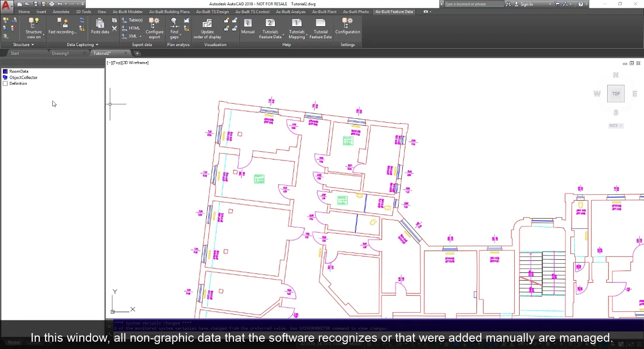This screenshot has height=349, width=644.
Task: Click TOP on the ViewCube
Action: coord(615,93)
